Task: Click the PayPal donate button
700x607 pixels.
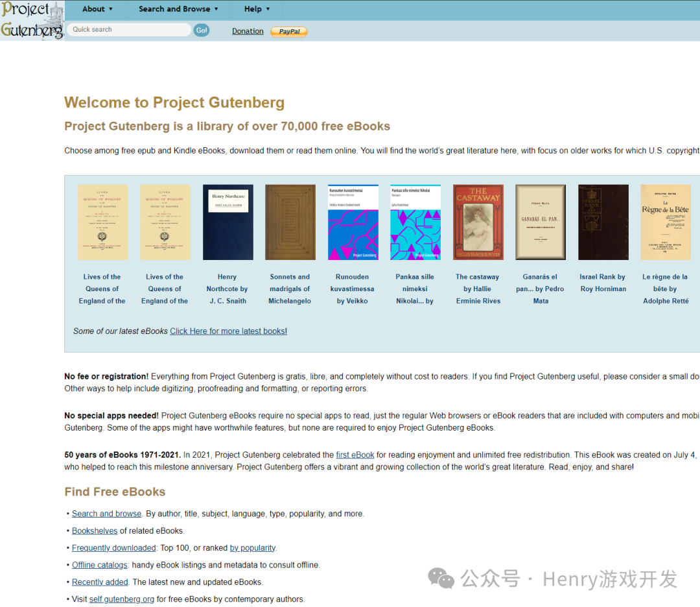Action: coord(289,32)
